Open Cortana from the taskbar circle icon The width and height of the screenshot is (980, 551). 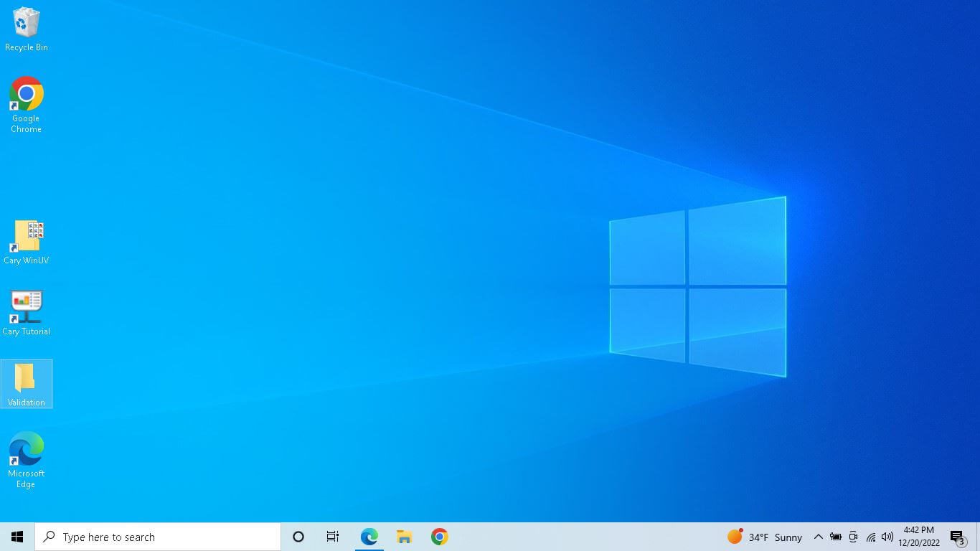click(x=298, y=537)
